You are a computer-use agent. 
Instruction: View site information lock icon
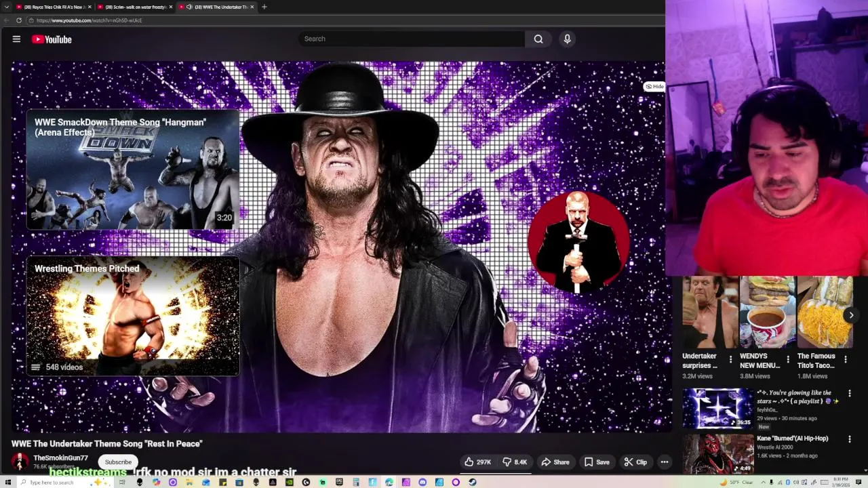click(x=32, y=20)
